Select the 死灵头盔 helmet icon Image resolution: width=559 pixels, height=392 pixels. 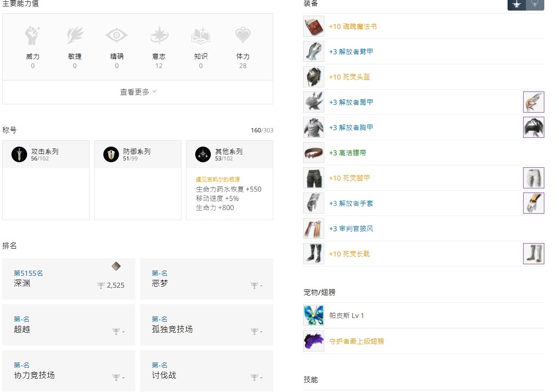[314, 77]
